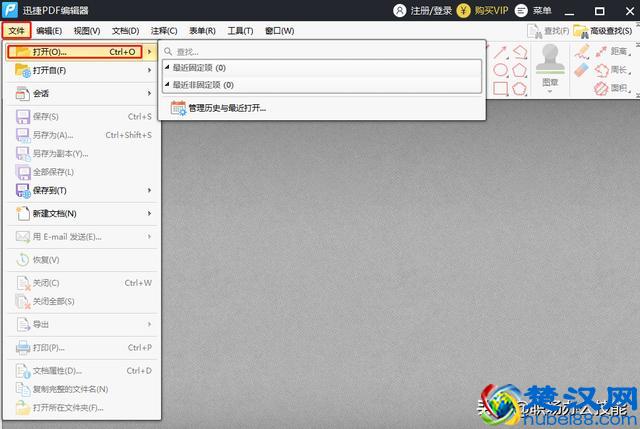This screenshot has height=429, width=640.
Task: Expand the 打开自(F) submenu arrow
Action: pyautogui.click(x=149, y=70)
